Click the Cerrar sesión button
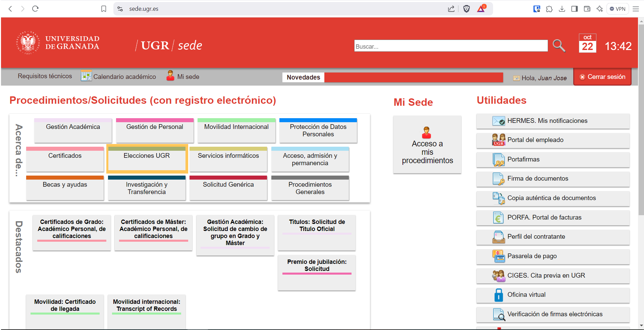The image size is (644, 330). (602, 77)
